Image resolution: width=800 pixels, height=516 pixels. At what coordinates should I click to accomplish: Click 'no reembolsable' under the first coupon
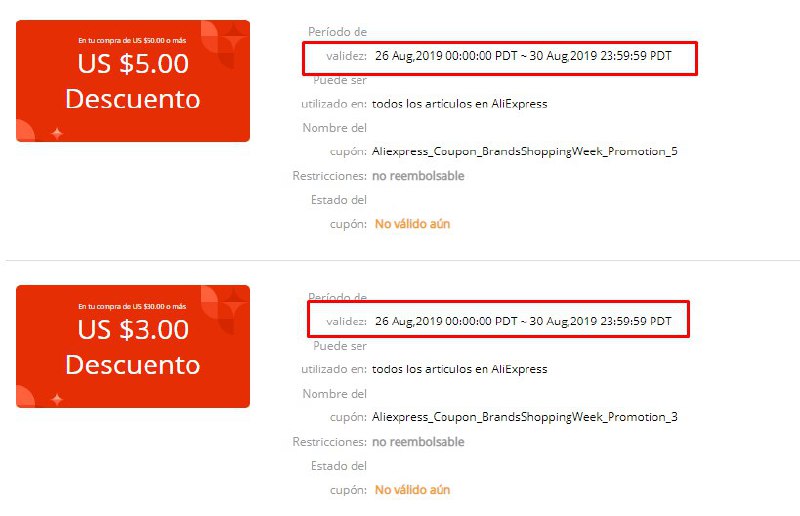pos(418,176)
